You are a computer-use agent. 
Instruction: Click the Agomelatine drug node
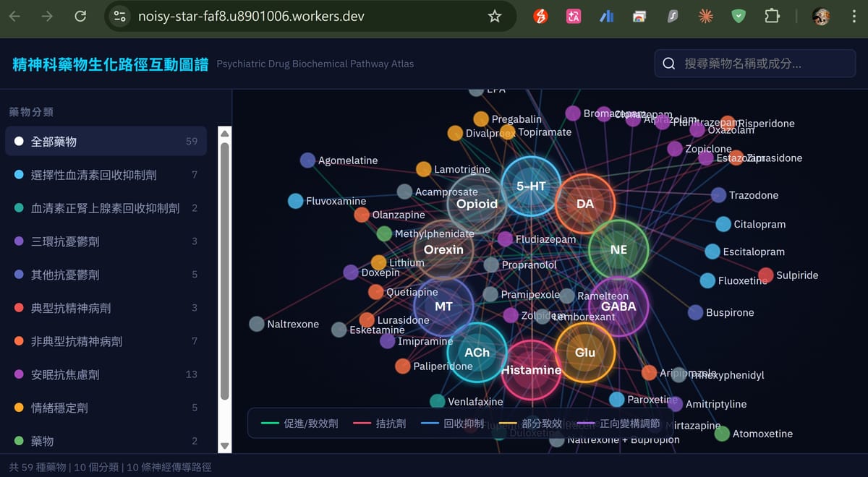[307, 160]
